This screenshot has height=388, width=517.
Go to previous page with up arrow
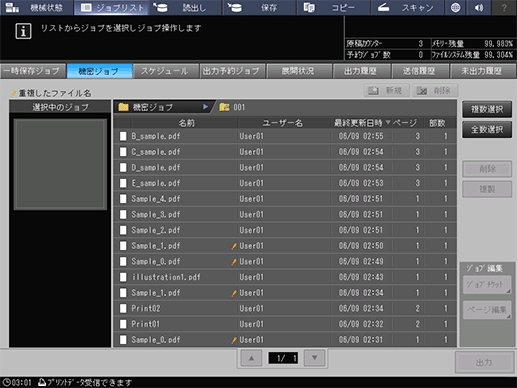click(x=251, y=358)
